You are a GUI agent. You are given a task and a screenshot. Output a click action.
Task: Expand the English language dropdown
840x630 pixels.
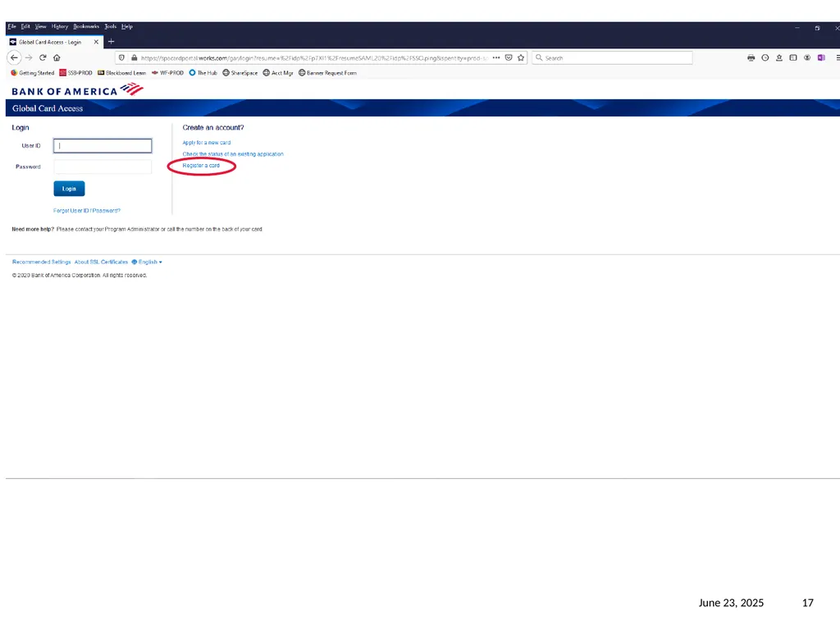pos(147,262)
